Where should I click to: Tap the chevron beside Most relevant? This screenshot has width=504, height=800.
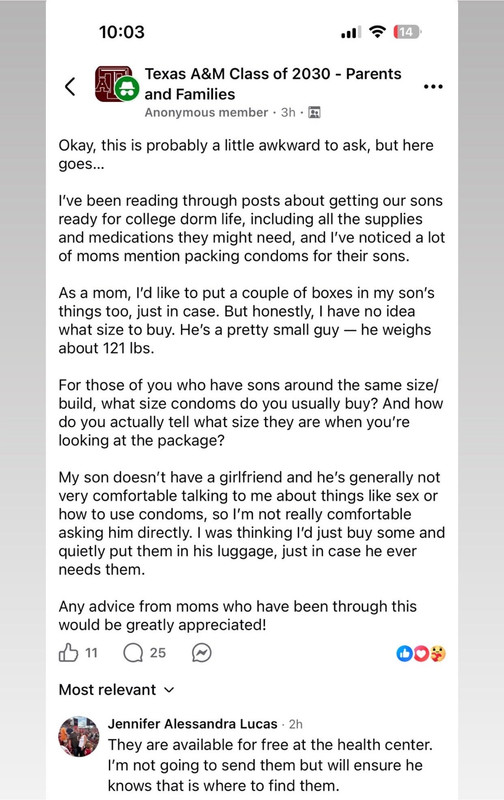[169, 690]
